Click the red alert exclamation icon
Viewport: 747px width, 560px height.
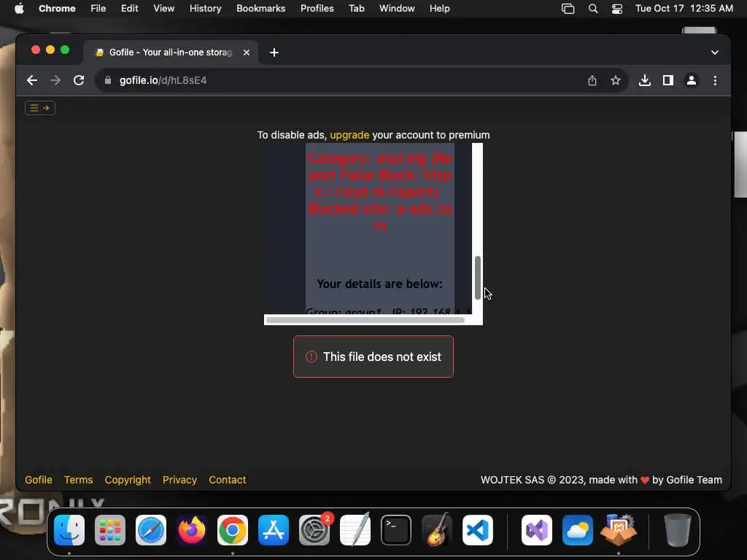coord(311,357)
